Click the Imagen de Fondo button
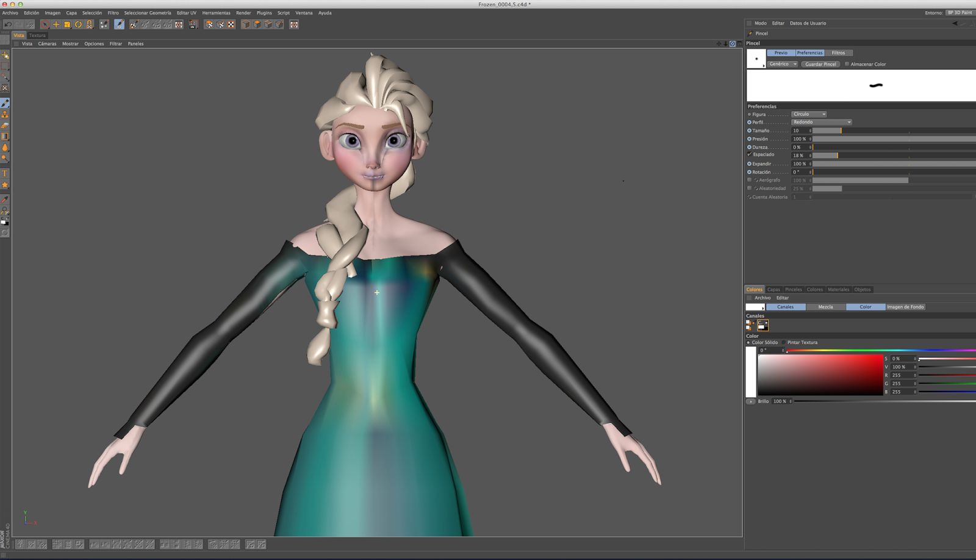Screen dimensions: 976x560 905,307
